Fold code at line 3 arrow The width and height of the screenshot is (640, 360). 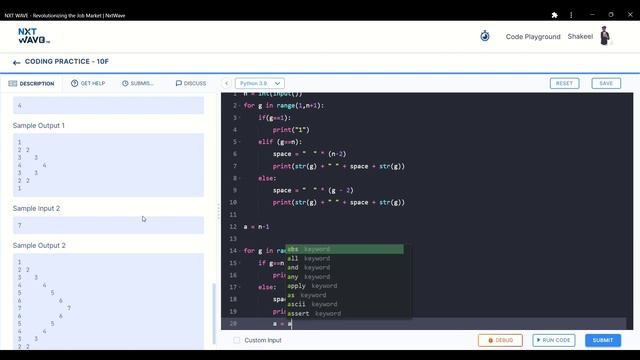point(240,118)
